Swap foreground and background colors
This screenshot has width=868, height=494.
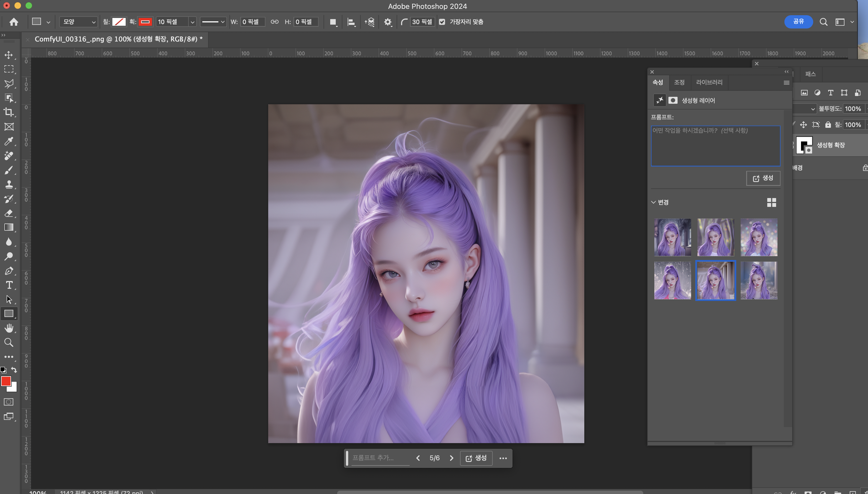[x=14, y=370]
